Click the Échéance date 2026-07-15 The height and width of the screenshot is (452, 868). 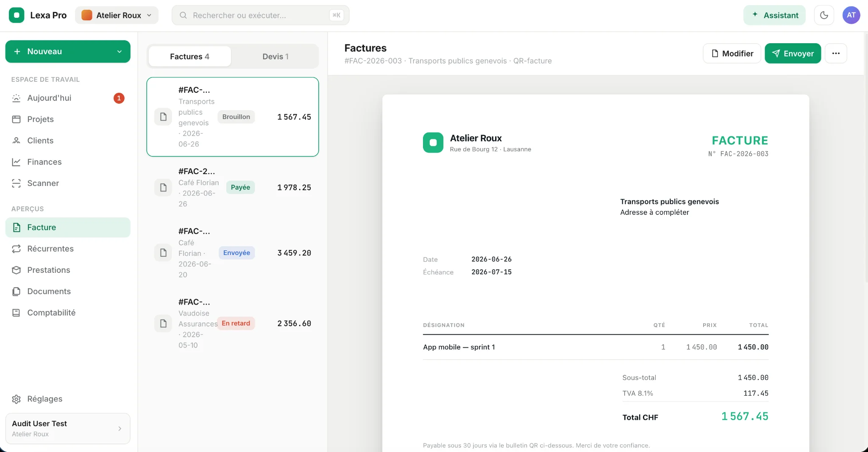click(x=491, y=272)
